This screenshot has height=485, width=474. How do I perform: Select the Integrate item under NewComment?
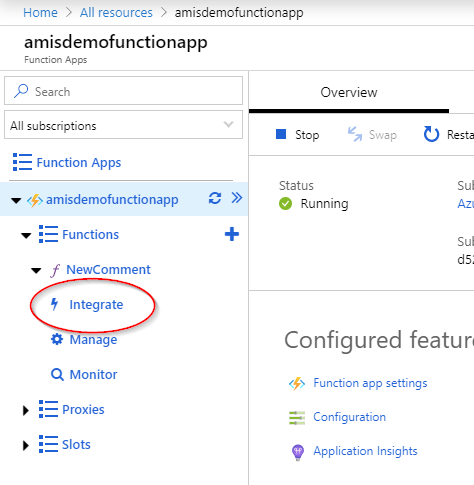click(x=96, y=305)
